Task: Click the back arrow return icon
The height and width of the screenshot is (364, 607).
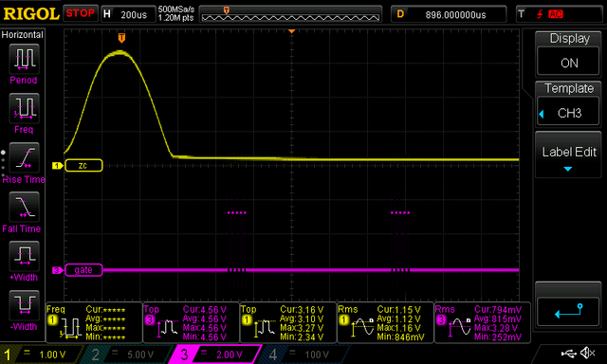Action: click(568, 312)
